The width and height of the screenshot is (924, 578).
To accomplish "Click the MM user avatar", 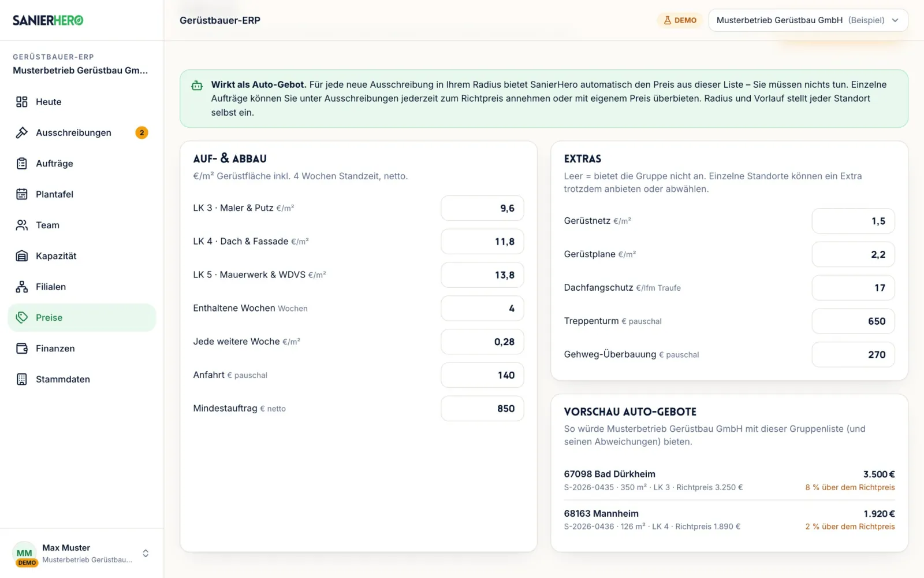I will tap(24, 553).
